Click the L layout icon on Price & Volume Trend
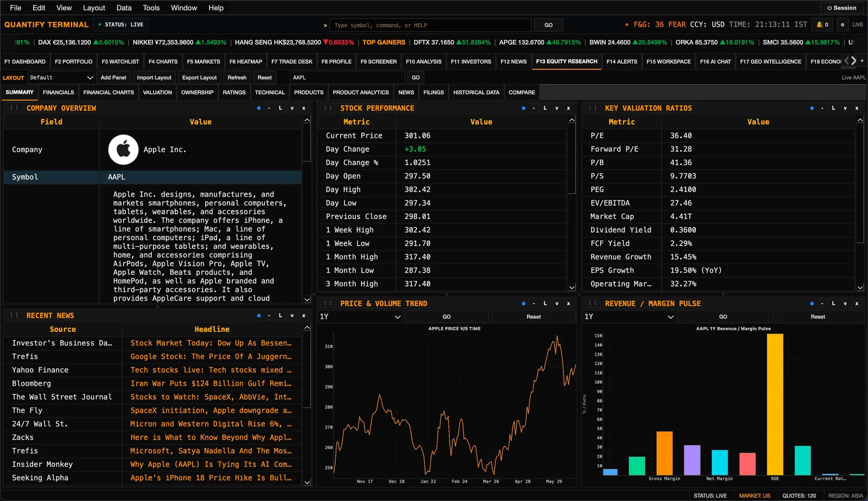Viewport: 868px width, 501px height. point(545,303)
